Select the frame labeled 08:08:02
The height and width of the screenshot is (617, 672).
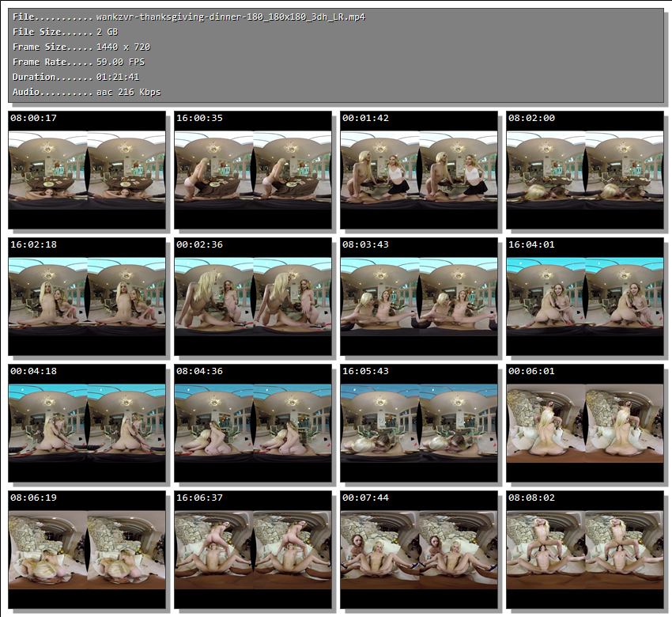(585, 549)
